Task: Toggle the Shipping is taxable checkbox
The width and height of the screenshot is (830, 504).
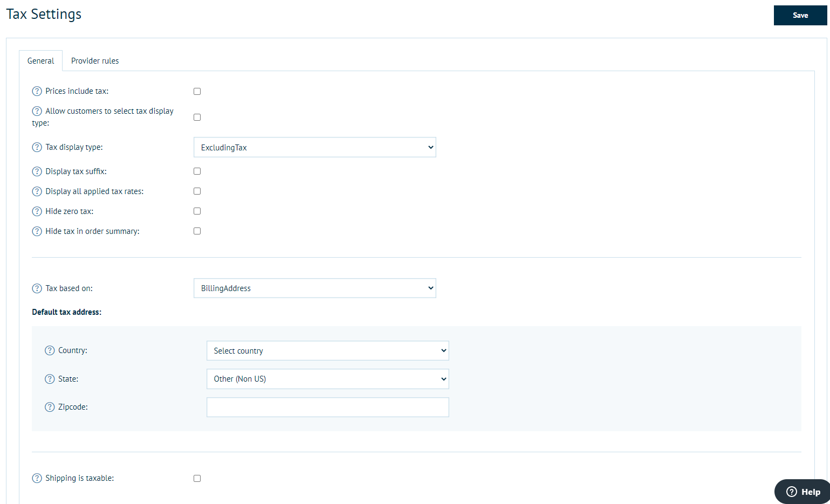Action: (x=197, y=479)
